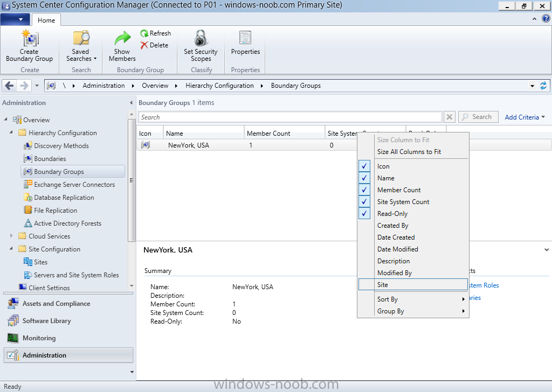Uncheck the Icon column in context menu
Viewport: 552px width, 392px height.
point(413,166)
